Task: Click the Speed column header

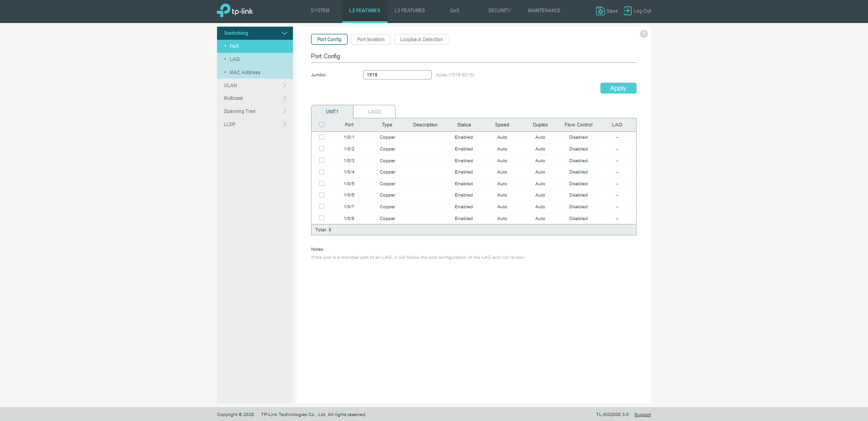Action: coord(502,125)
